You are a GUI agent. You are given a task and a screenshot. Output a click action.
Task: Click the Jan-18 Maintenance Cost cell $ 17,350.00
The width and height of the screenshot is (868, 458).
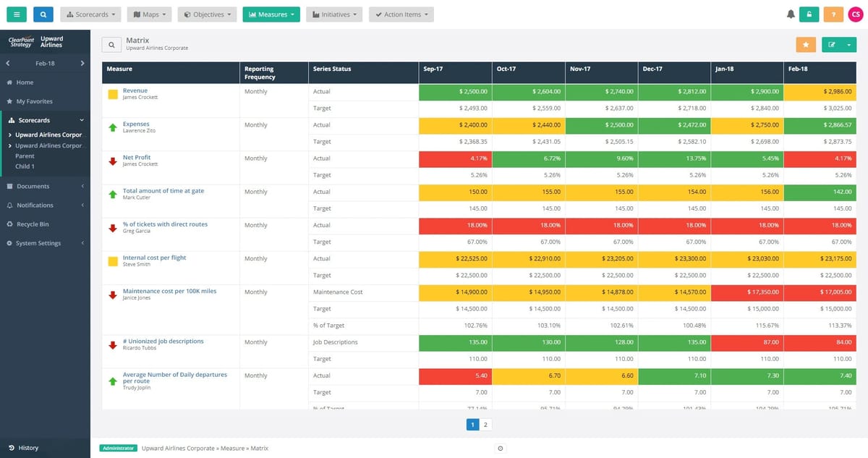coord(747,292)
